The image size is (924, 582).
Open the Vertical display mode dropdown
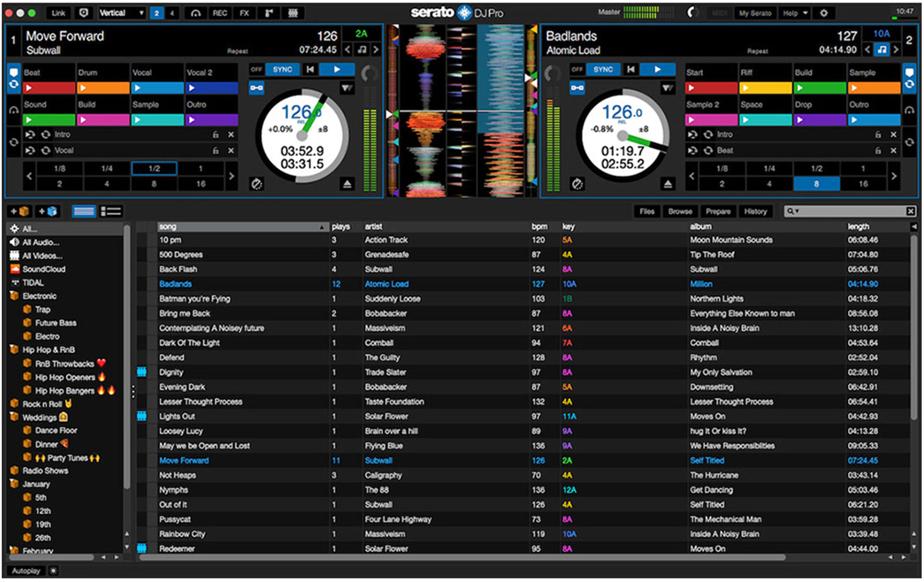pyautogui.click(x=121, y=13)
